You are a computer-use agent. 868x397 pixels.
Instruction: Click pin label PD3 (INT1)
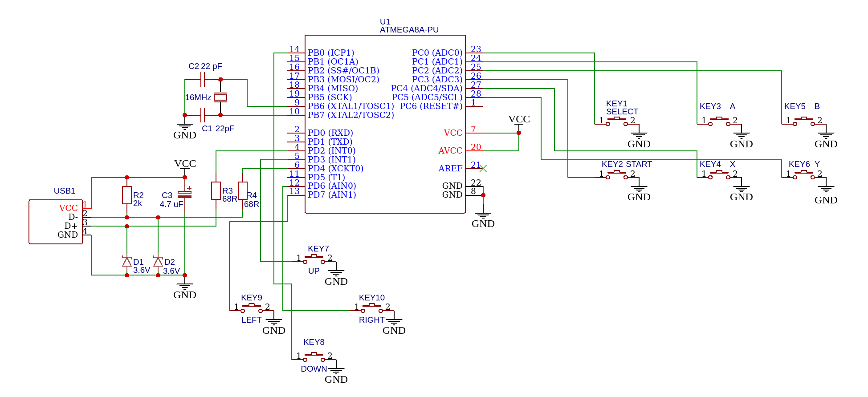click(x=332, y=159)
